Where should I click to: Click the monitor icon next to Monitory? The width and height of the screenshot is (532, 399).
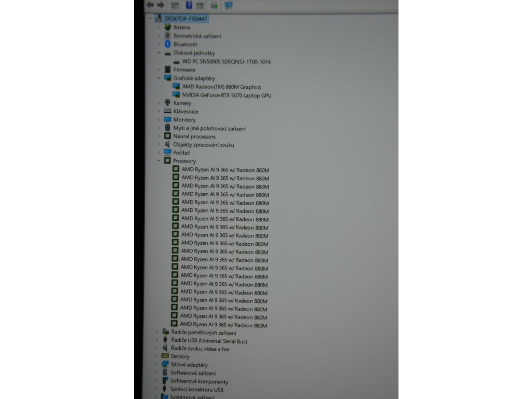(x=167, y=119)
